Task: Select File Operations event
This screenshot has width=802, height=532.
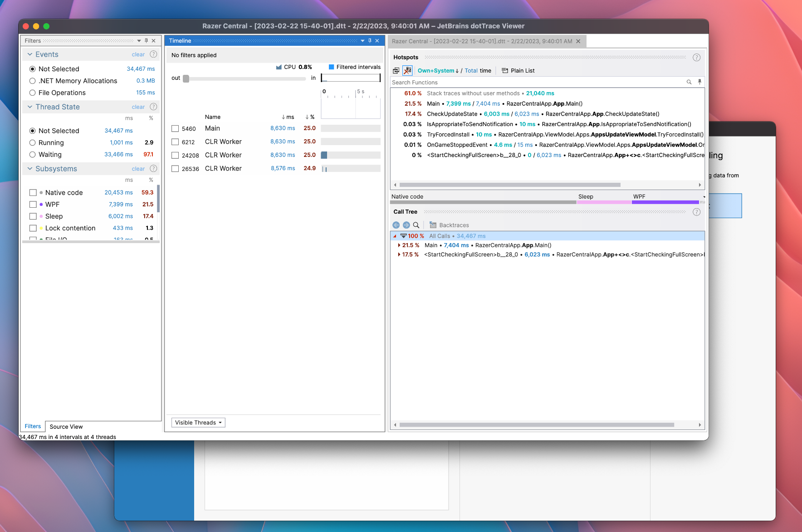Action: click(x=32, y=93)
